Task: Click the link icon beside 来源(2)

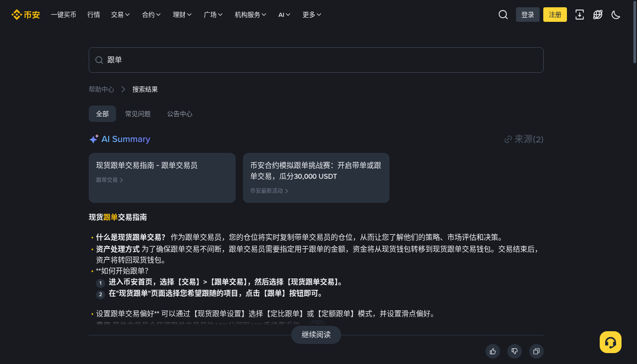Action: coord(508,139)
